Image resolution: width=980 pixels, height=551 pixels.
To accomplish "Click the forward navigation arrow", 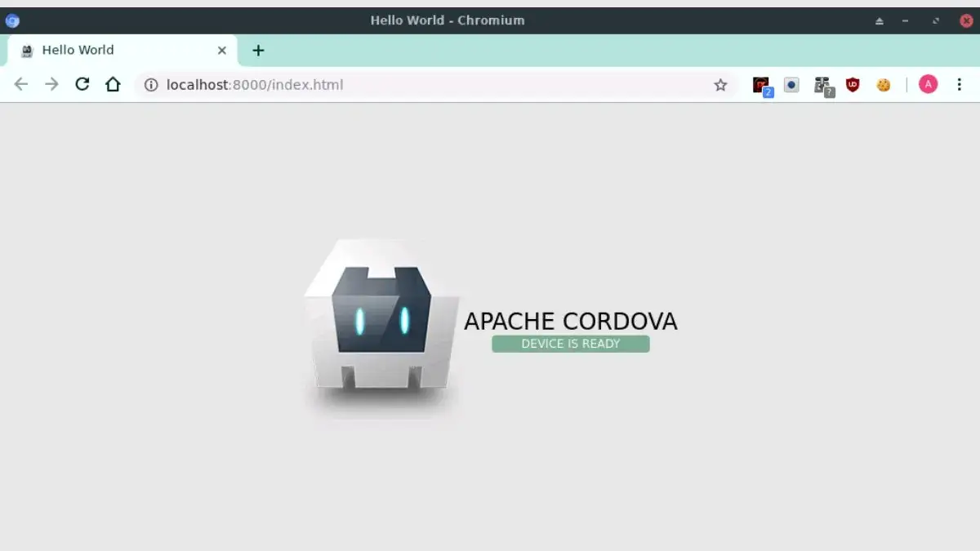I will [51, 84].
